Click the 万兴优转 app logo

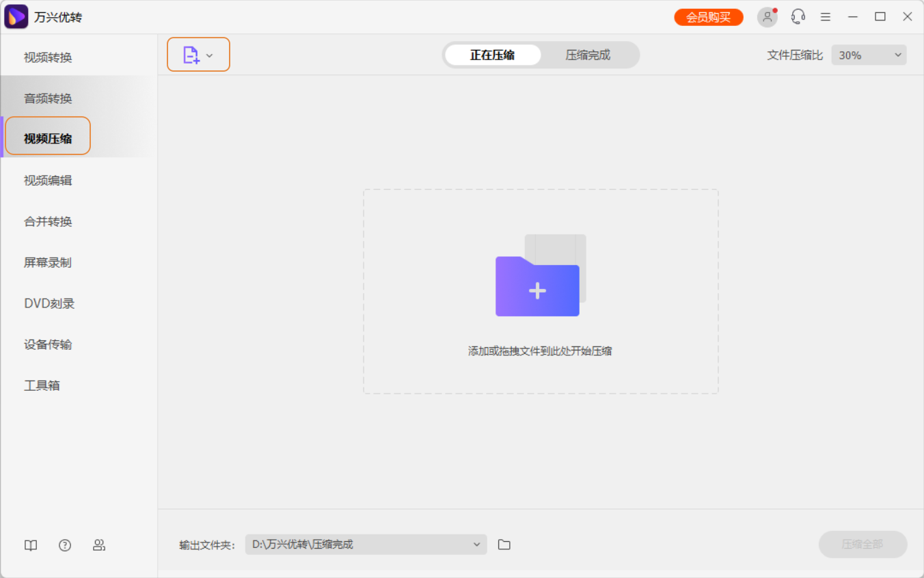pyautogui.click(x=15, y=16)
